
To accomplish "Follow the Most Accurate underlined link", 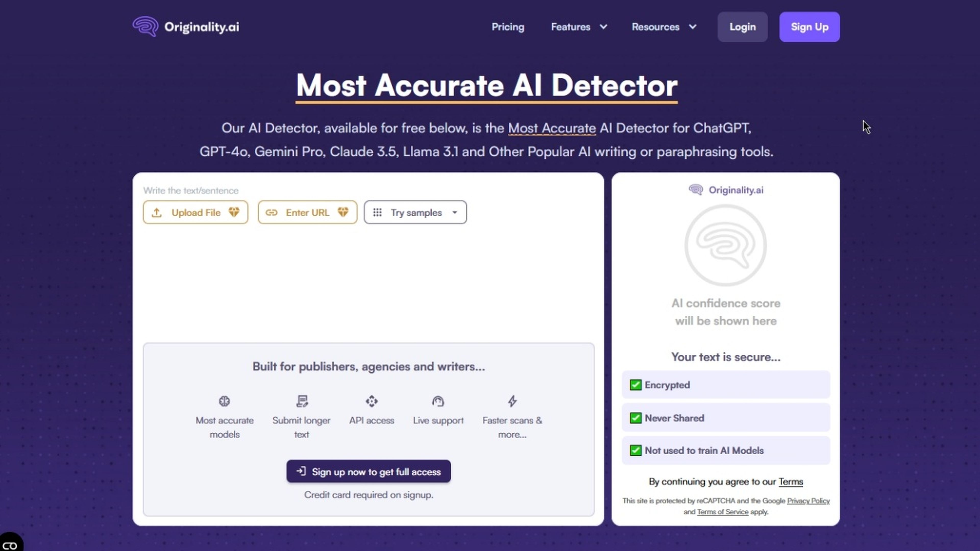I will [552, 128].
